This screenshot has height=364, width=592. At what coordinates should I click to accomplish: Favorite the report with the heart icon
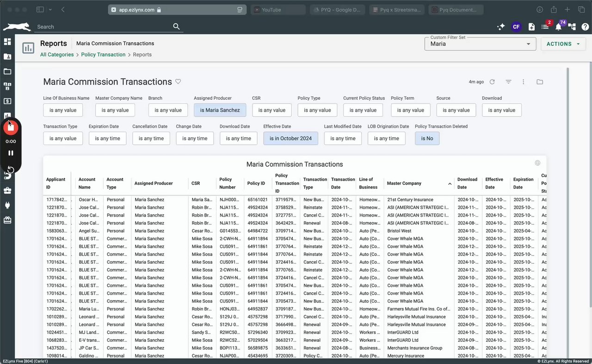178,82
